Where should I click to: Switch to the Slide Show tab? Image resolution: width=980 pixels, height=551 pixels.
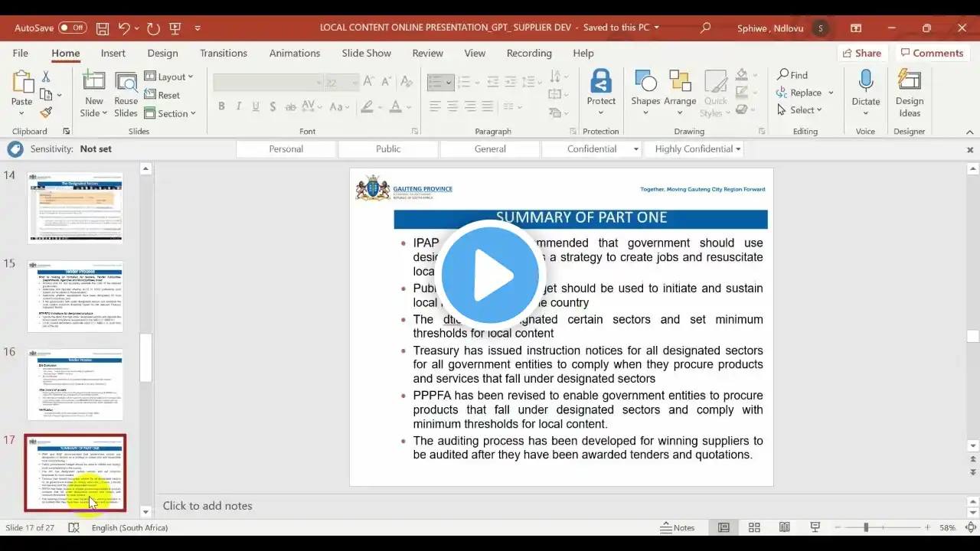366,53
